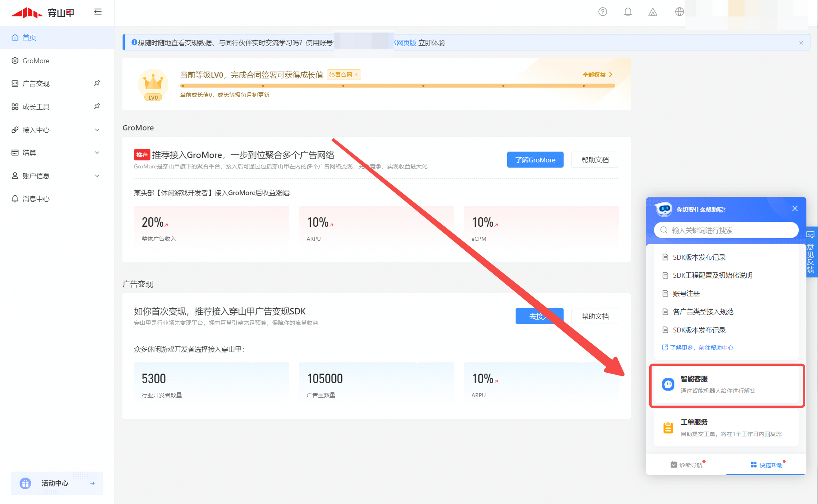Open 工单服务 ticket card

tap(726, 428)
